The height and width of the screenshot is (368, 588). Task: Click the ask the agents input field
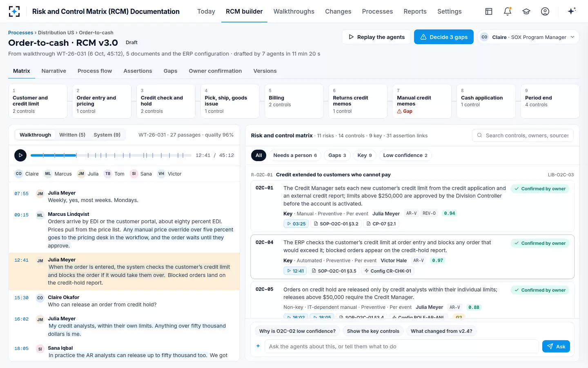click(402, 346)
